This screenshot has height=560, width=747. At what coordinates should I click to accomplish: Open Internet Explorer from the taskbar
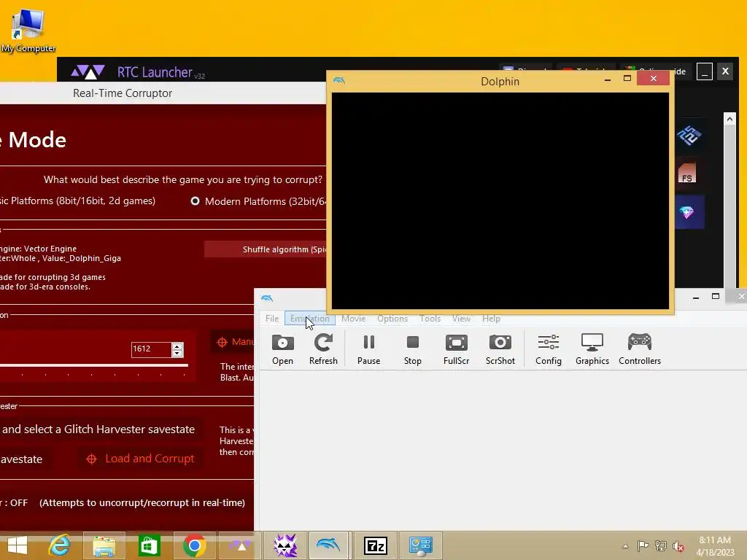(x=60, y=545)
